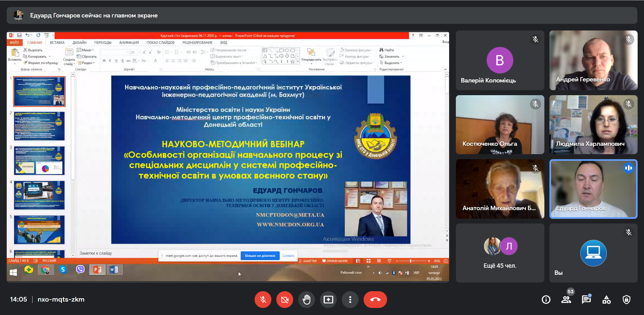Open meeting details info icon
644x315 pixels.
pyautogui.click(x=546, y=300)
